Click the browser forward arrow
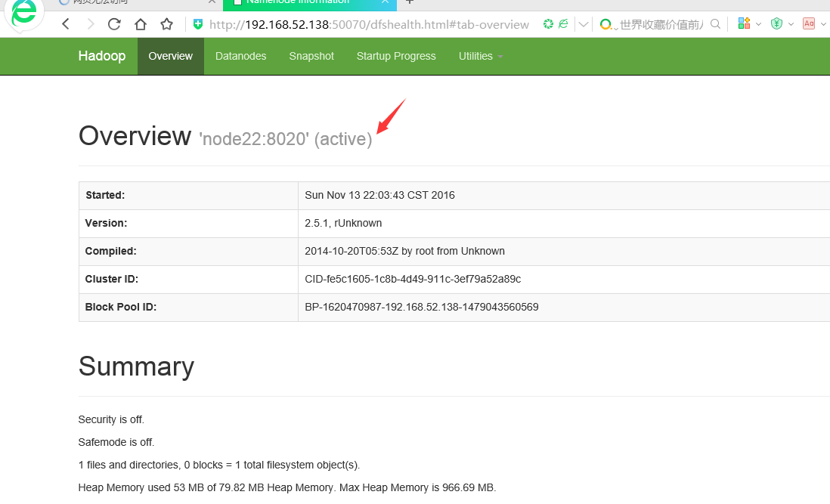The width and height of the screenshot is (830, 504). [91, 24]
